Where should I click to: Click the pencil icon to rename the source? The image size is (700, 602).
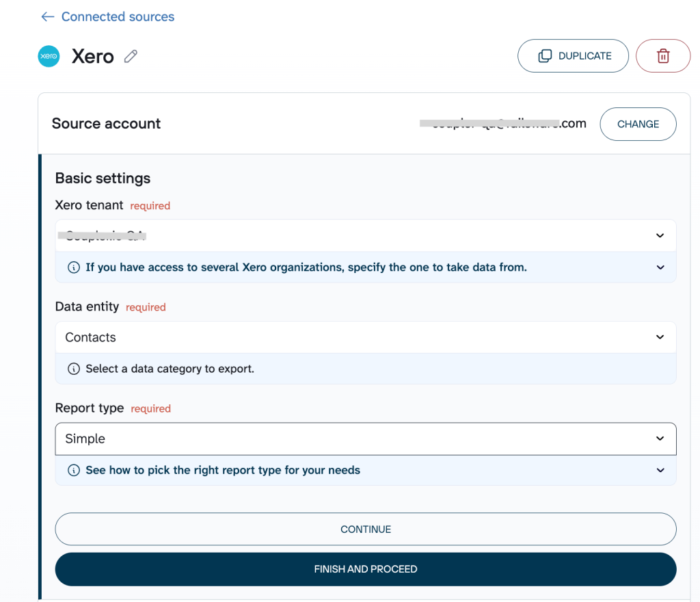click(x=130, y=57)
